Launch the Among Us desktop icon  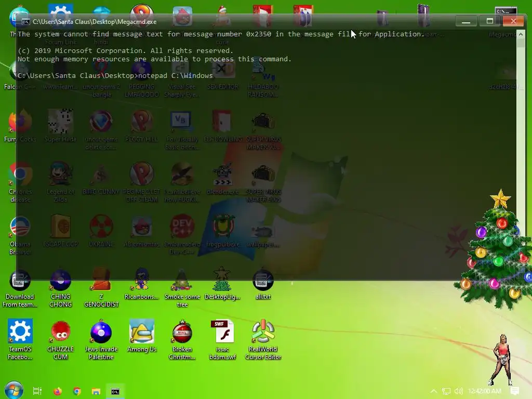click(x=141, y=337)
